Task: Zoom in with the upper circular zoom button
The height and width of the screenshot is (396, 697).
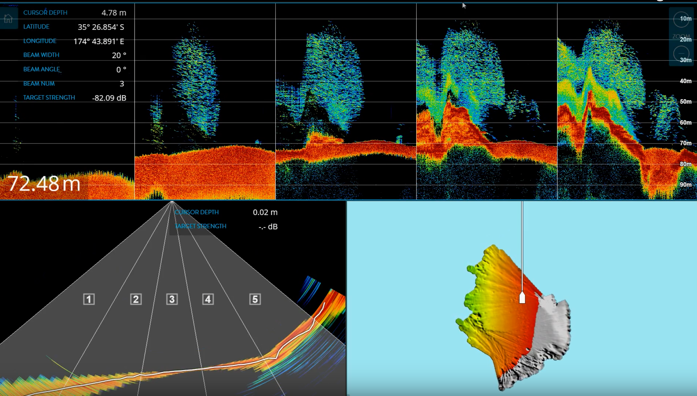Action: (x=681, y=20)
